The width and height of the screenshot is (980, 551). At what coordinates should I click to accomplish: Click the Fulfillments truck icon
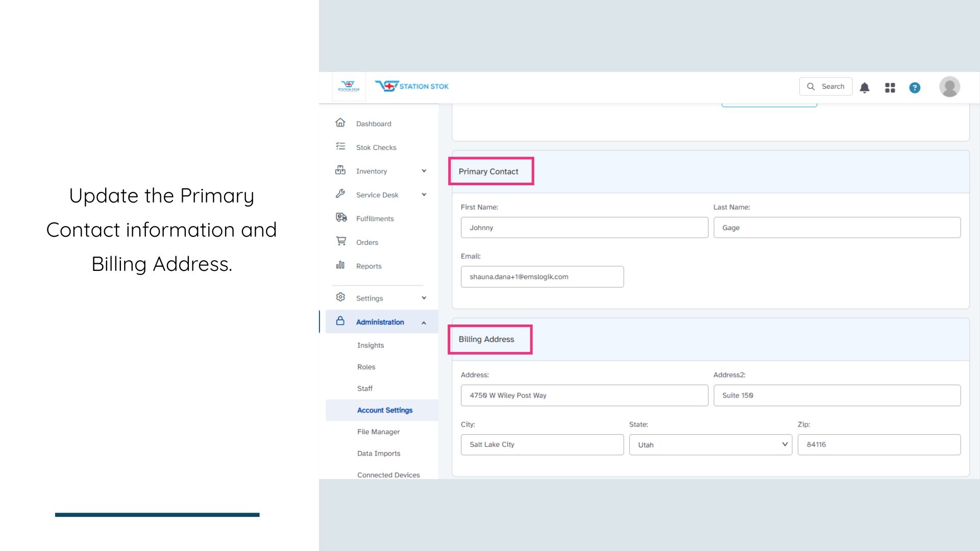coord(341,218)
